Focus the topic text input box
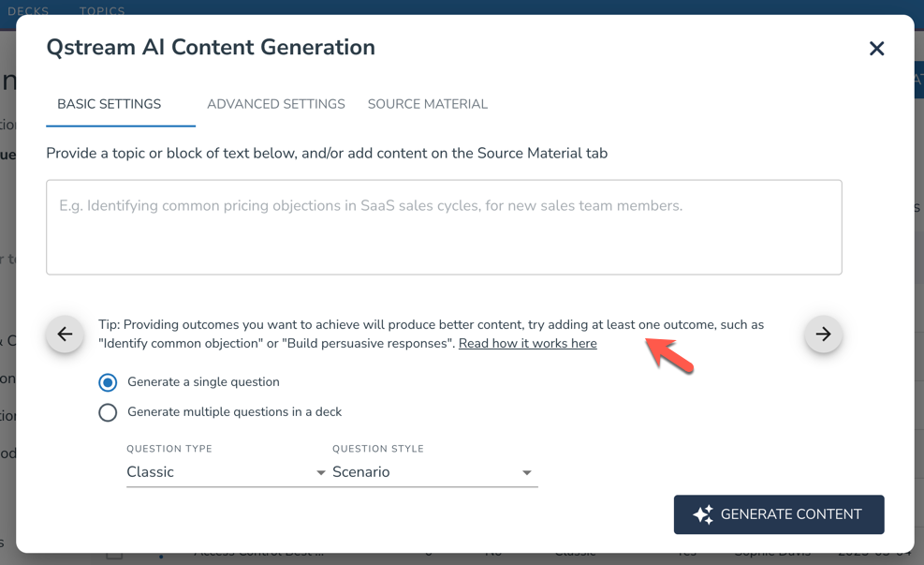 tap(444, 228)
